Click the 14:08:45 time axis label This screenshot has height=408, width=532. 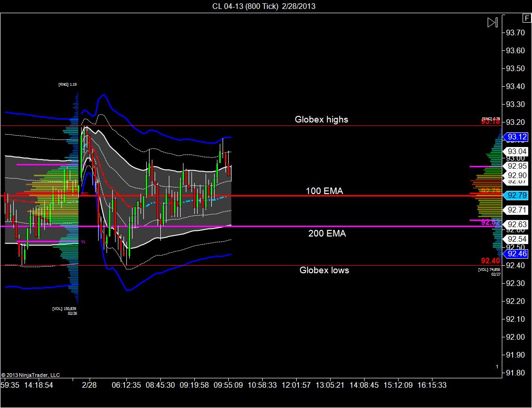point(364,385)
